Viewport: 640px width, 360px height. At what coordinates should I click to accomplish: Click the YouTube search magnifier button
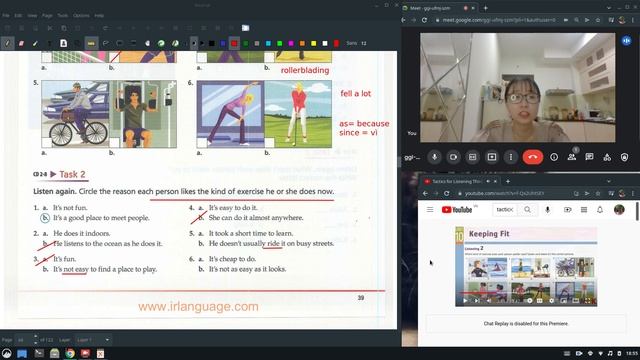[x=527, y=209]
